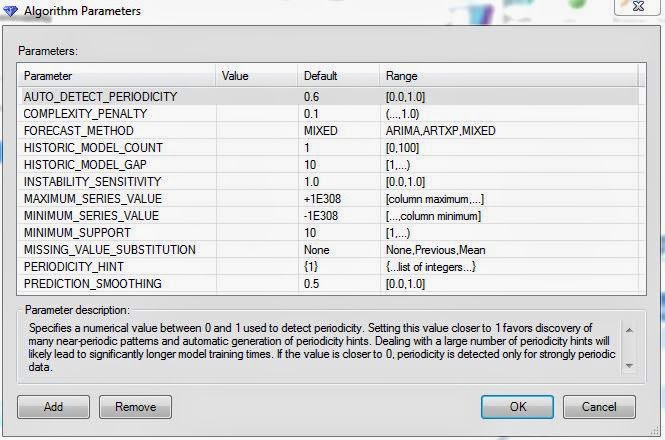
Task: Select the AUTO_DETECT_PERIODICITY row
Action: [x=328, y=97]
